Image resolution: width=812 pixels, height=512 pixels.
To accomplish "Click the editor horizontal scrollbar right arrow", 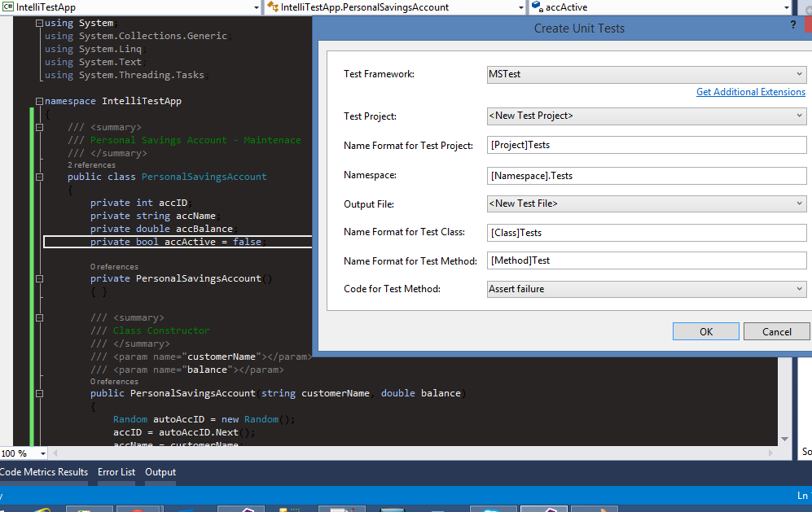I will [x=770, y=453].
